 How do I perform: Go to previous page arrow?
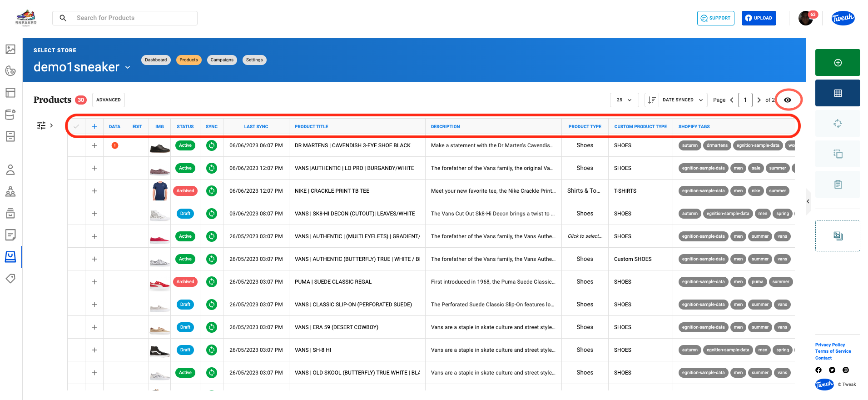[x=732, y=100]
